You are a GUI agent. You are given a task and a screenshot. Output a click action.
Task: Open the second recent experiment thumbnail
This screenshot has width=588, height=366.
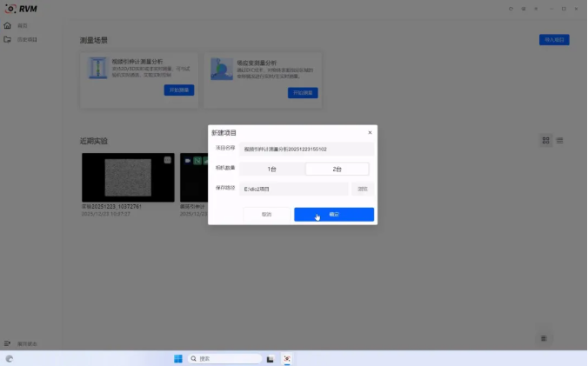(194, 177)
